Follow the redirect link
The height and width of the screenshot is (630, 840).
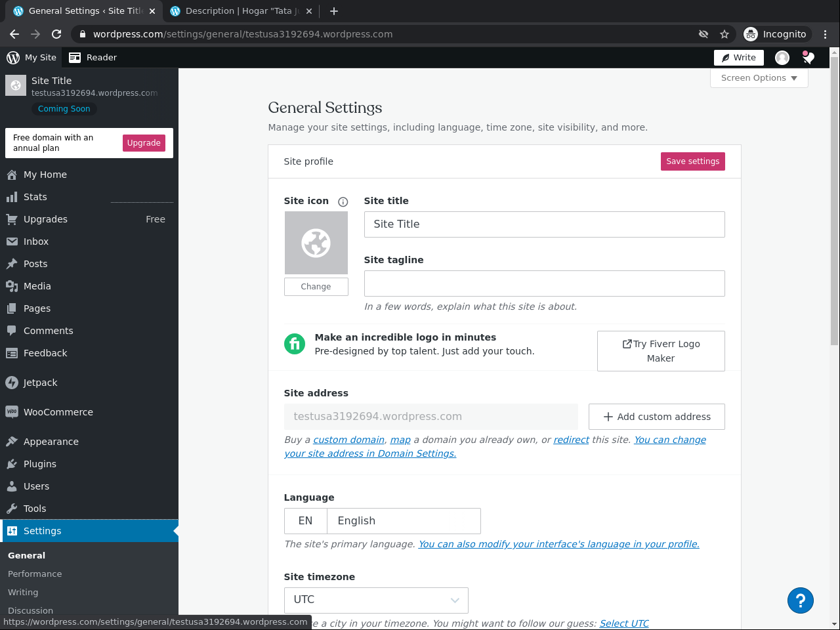pos(572,440)
